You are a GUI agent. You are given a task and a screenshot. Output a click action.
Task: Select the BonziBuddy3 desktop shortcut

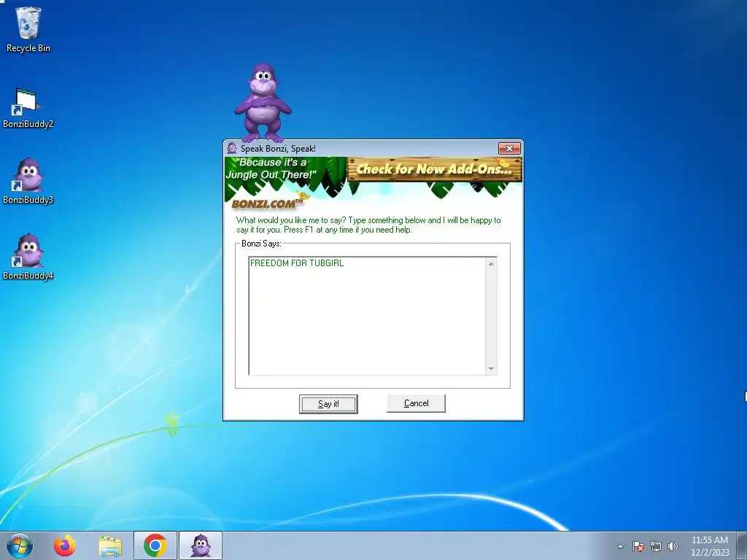pyautogui.click(x=28, y=182)
